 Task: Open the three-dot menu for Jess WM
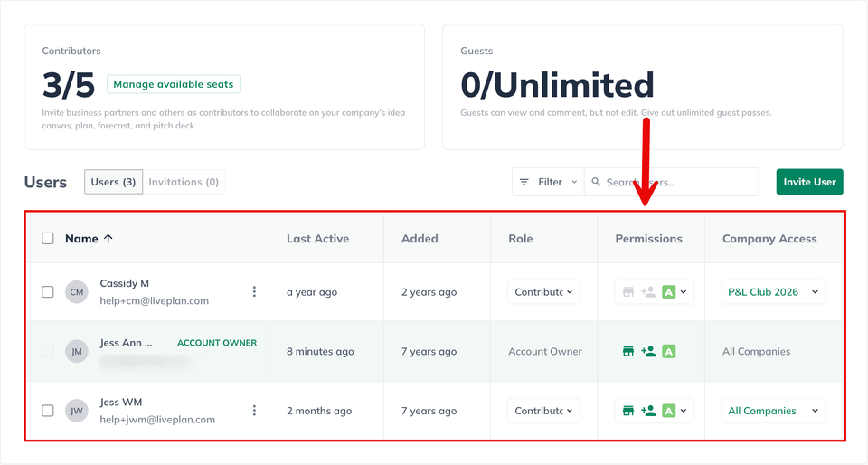point(254,410)
